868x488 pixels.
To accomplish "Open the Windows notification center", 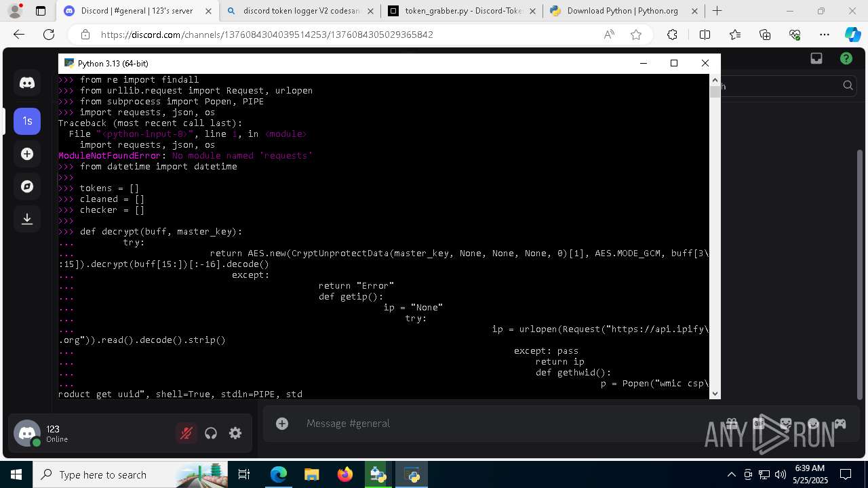I will coord(846,474).
